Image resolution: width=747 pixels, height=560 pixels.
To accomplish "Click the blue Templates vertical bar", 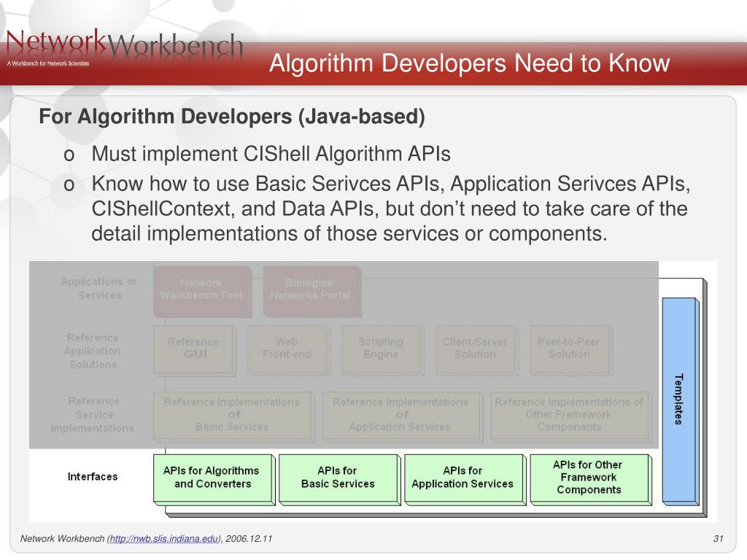I will [681, 402].
